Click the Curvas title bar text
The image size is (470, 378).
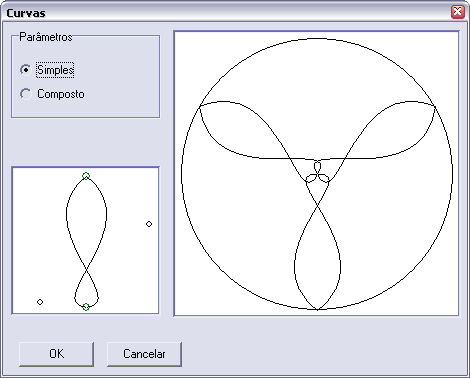[26, 13]
